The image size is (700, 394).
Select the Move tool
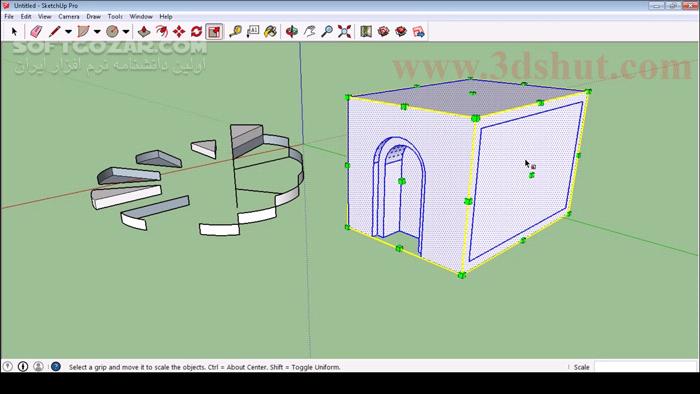tap(179, 32)
